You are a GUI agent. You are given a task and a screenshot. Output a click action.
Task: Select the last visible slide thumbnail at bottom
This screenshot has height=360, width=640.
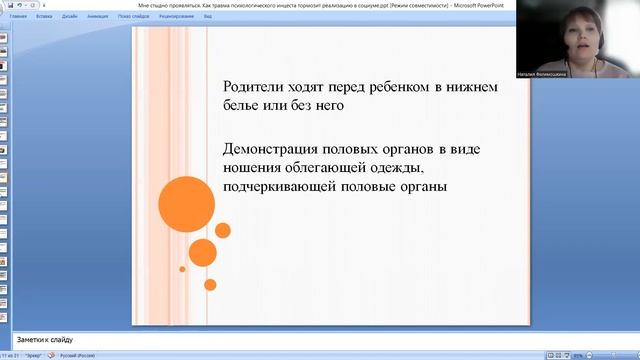pos(3,317)
